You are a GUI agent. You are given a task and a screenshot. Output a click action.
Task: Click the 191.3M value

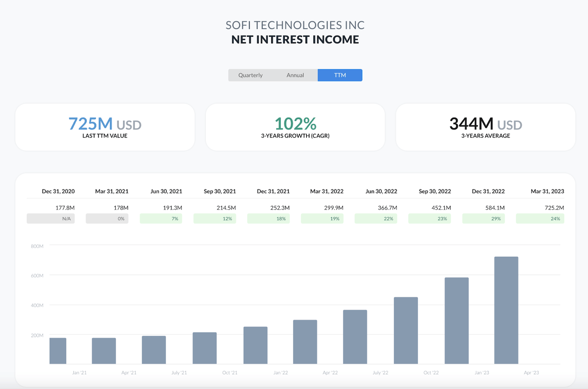tap(173, 208)
